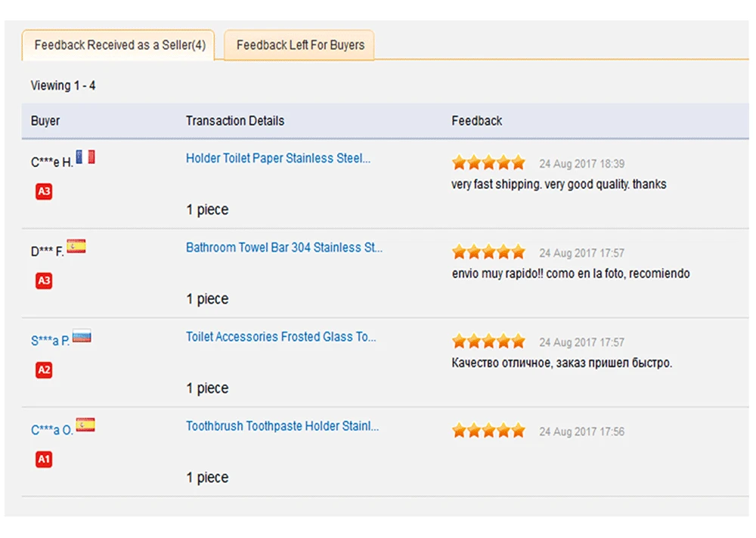This screenshot has width=756, height=538.
Task: Switch to Feedback Left For Buyers tab
Action: click(300, 45)
